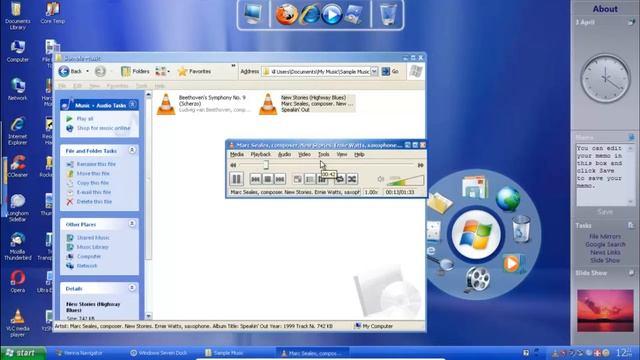
Task: Click the VLC seek bar handle
Action: coord(266,164)
